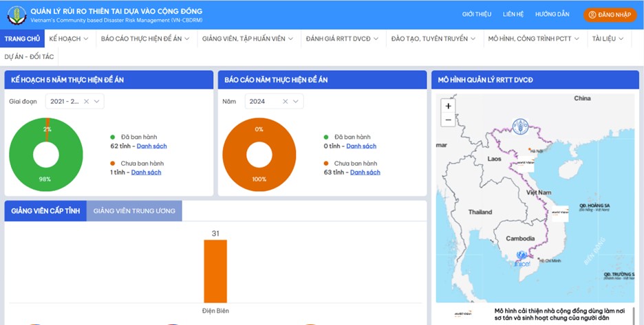This screenshot has height=325, width=644.
Task: Open Danh sách link for 62 tỉnh
Action: pyautogui.click(x=151, y=146)
